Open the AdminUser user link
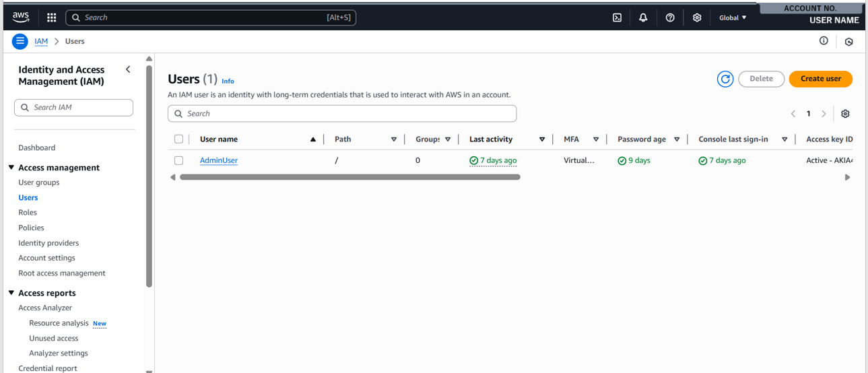 [x=218, y=160]
